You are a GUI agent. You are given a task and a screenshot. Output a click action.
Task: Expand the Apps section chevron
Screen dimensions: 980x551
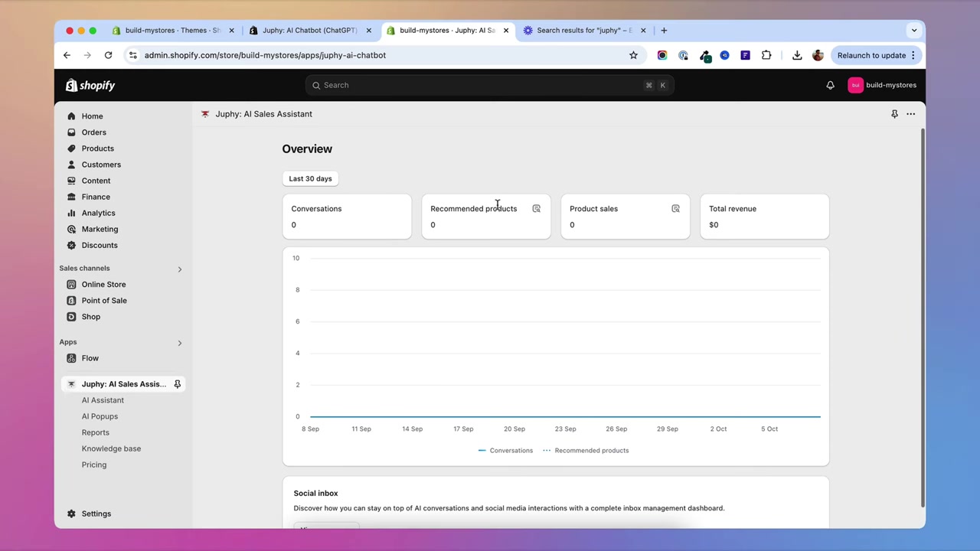tap(180, 343)
